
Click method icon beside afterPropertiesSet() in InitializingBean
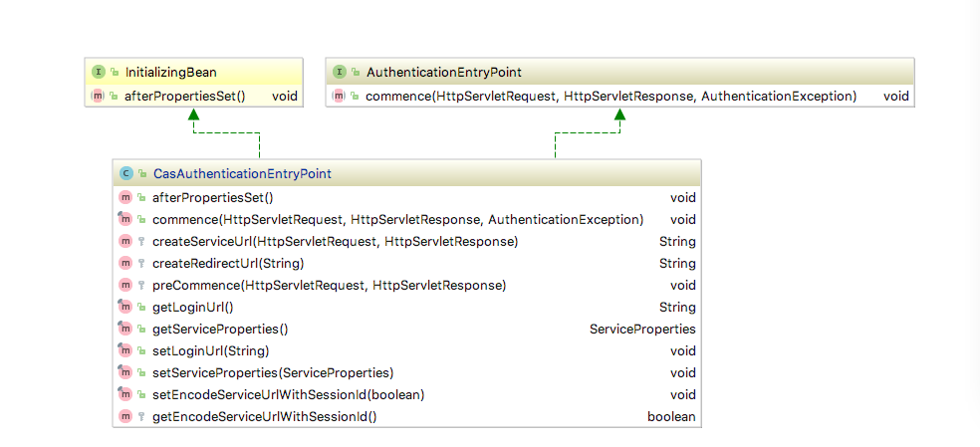(98, 97)
